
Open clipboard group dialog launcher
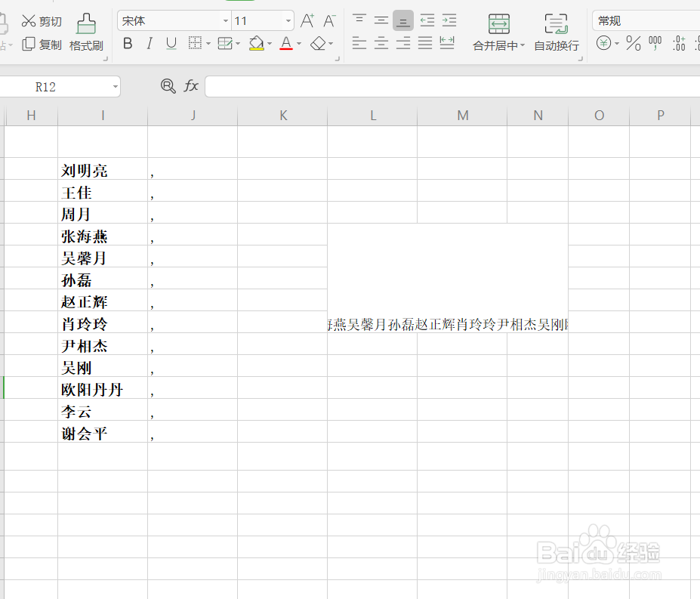pyautogui.click(x=106, y=58)
